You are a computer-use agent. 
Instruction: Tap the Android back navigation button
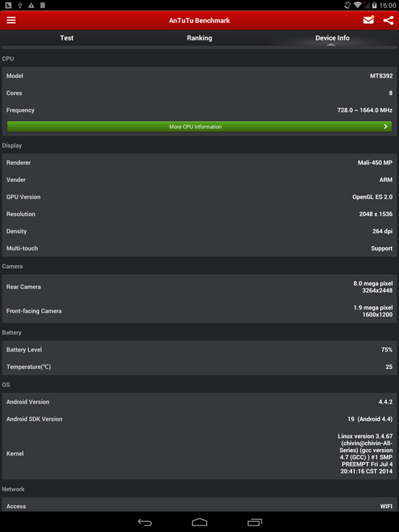point(145,522)
